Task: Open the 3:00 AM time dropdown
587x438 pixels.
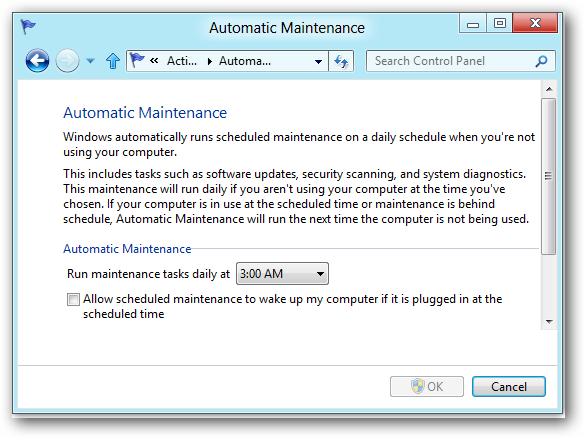Action: pyautogui.click(x=282, y=274)
